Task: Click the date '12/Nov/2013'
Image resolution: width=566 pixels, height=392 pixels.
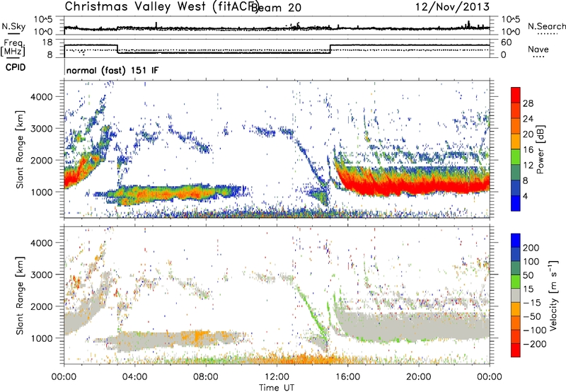Action: 452,6
